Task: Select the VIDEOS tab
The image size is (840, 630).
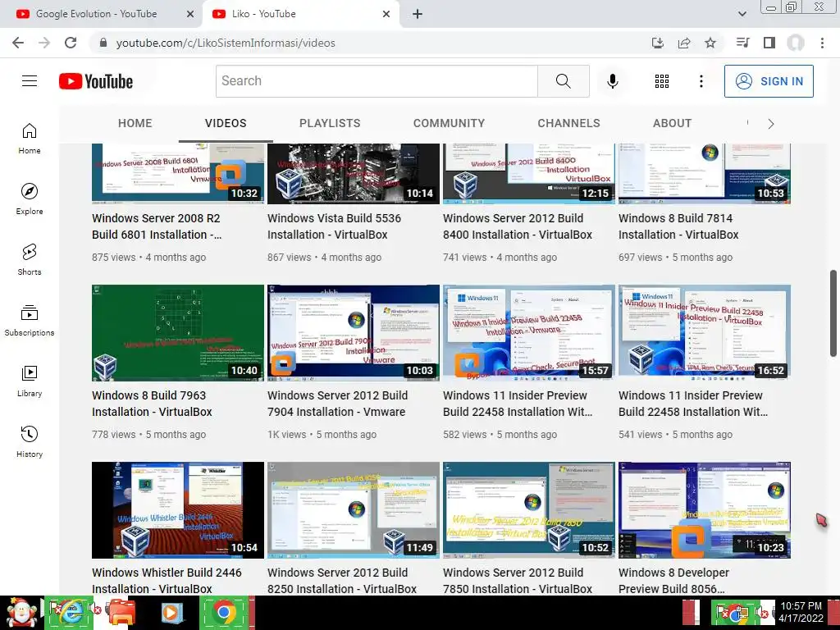Action: [226, 123]
